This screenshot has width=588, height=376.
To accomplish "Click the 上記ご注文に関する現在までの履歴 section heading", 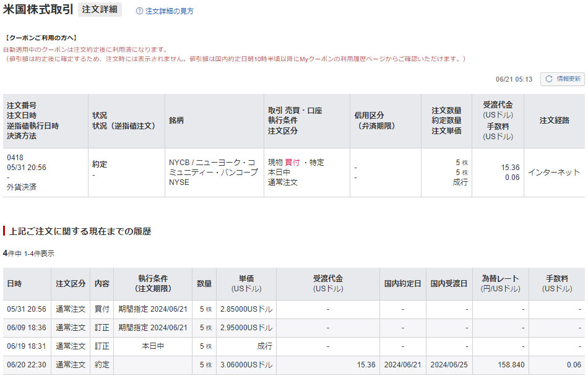I will [80, 231].
